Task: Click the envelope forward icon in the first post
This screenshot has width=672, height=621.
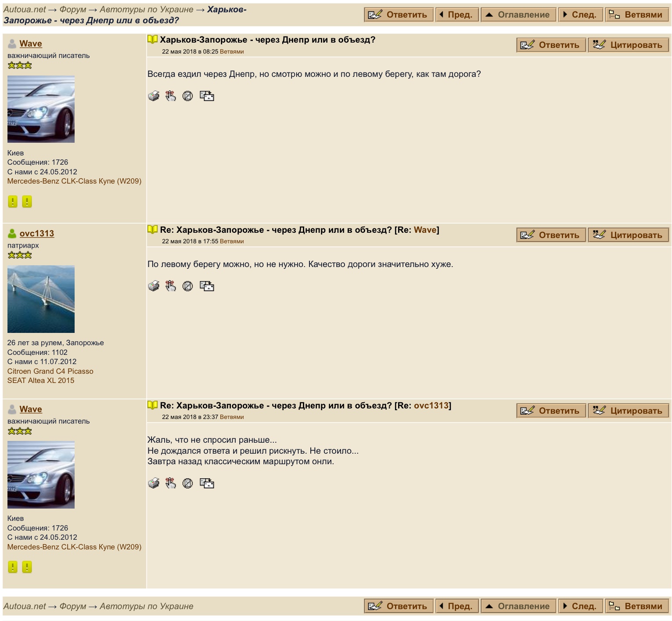Action: [x=207, y=96]
